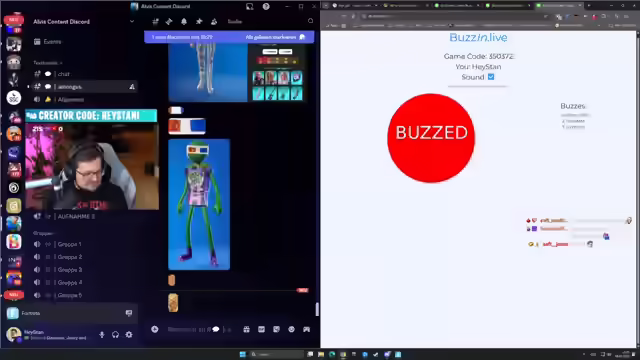Screen dimensions: 640x360
Task: Open the gift icon in the message bar
Action: [x=247, y=329]
